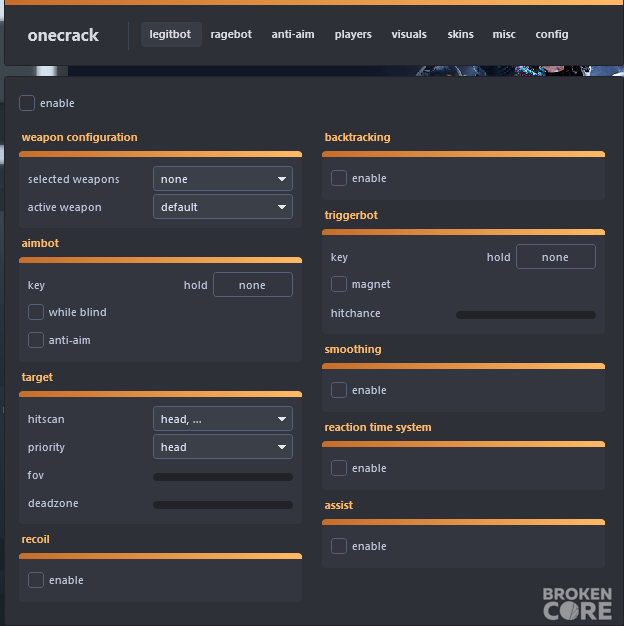Go to the anti-aim tab
624x626 pixels.
pyautogui.click(x=293, y=34)
